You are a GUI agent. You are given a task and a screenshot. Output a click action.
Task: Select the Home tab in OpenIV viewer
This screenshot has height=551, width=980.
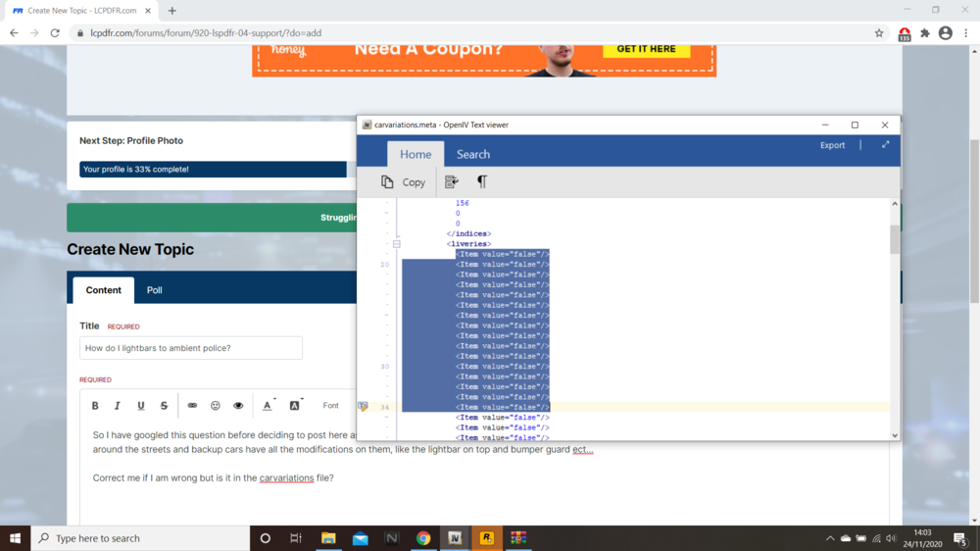click(x=416, y=155)
